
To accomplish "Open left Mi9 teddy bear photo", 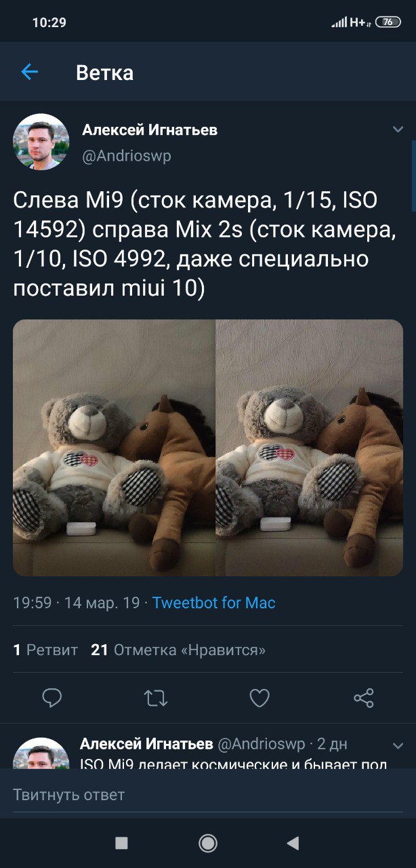I will 114,448.
